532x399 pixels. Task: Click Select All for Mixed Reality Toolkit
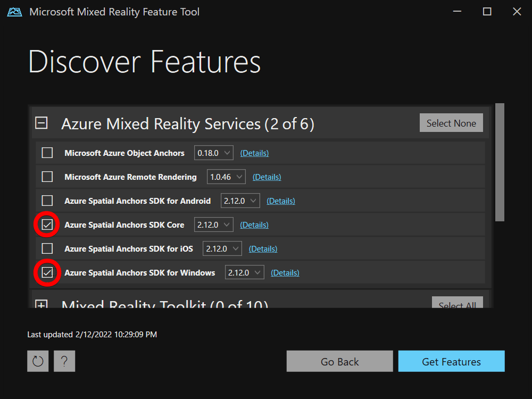click(x=458, y=303)
